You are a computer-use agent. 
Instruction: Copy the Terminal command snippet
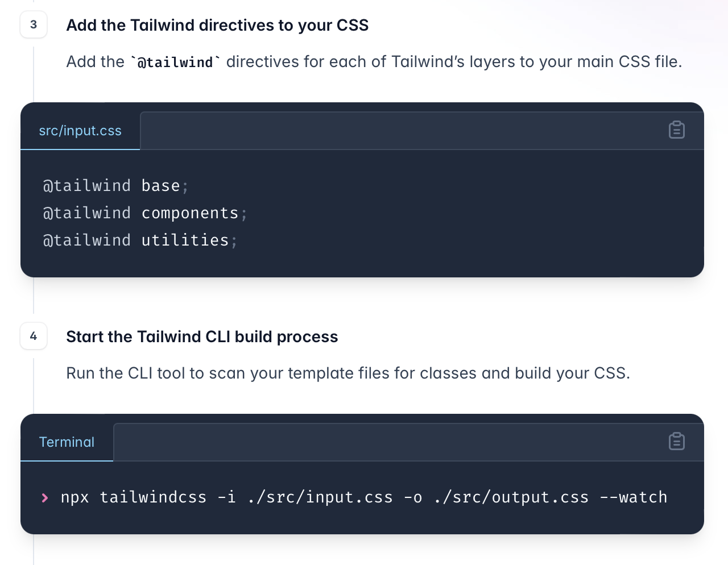[x=676, y=442]
